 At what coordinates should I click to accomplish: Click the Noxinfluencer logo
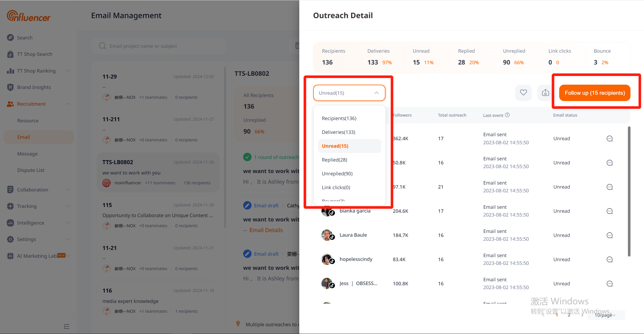(x=29, y=16)
